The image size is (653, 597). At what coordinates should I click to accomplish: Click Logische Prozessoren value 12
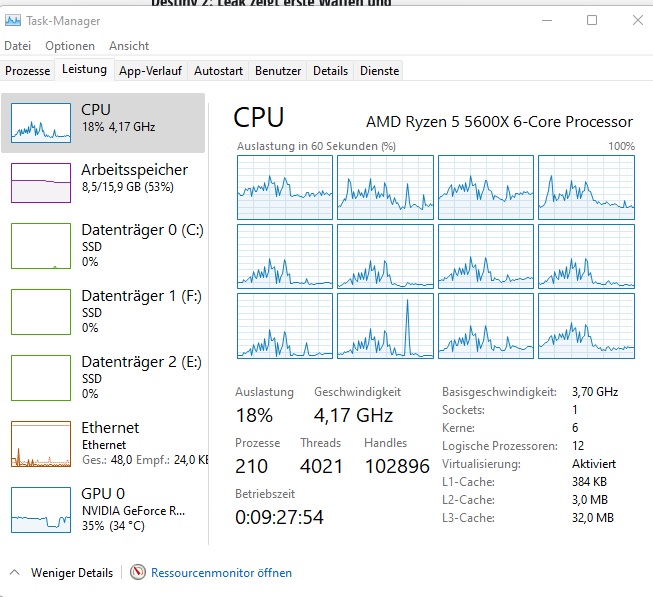point(578,446)
